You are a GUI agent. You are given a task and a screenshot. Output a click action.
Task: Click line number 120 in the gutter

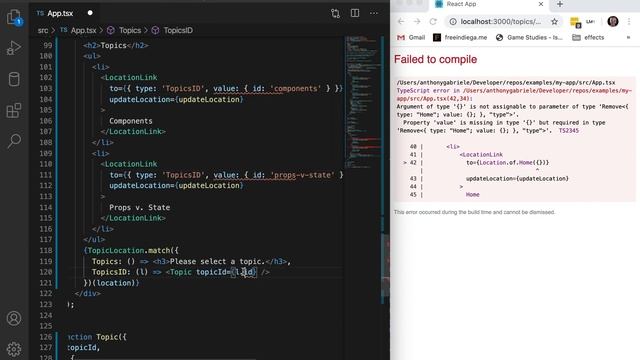click(46, 272)
